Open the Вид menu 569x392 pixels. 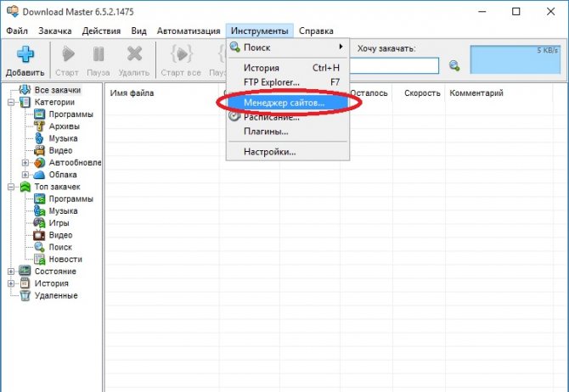click(x=139, y=31)
